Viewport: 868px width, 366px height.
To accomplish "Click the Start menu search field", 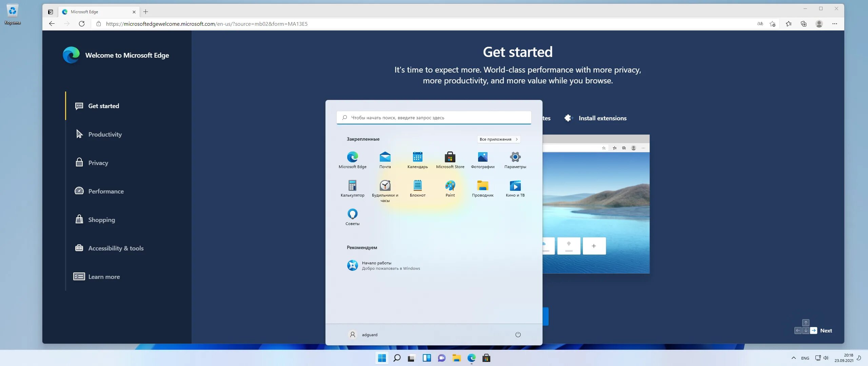I will point(434,118).
